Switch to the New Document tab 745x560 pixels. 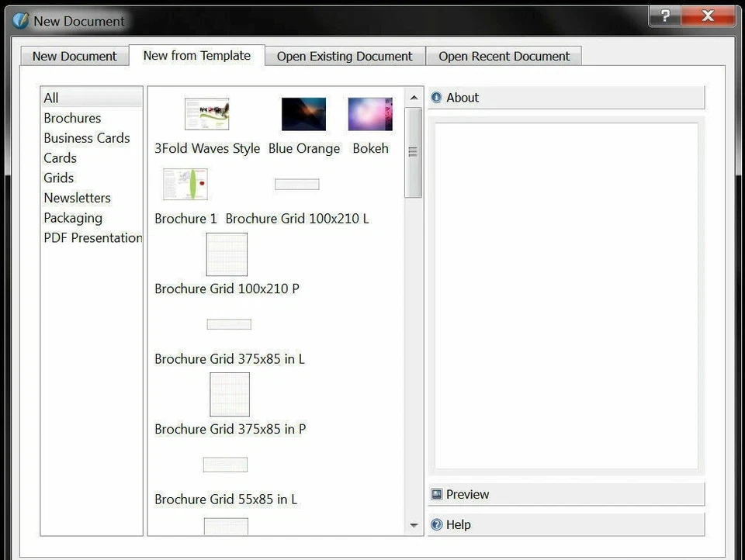click(74, 56)
